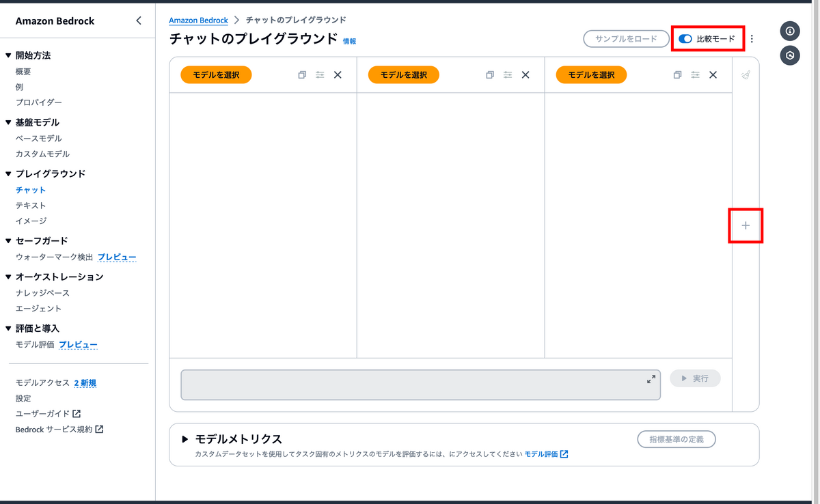Toggle 比較モード switch

685,39
